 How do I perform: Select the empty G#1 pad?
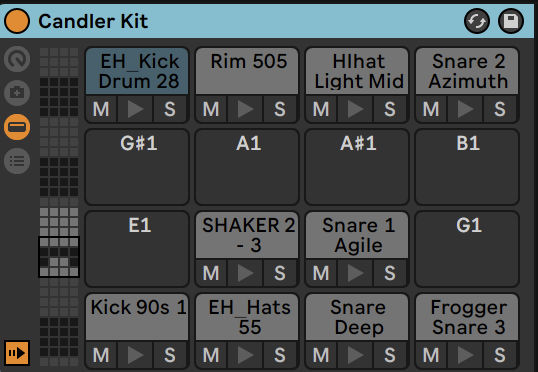pos(137,167)
